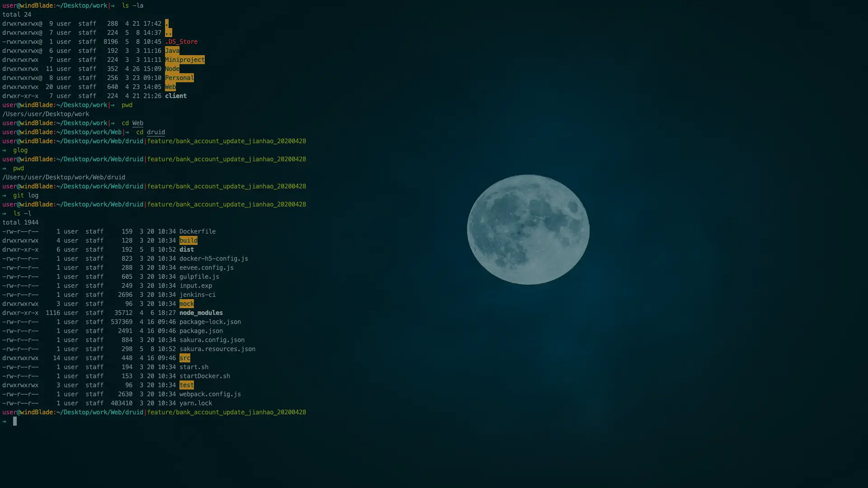Click the moon wallpaper image
The image size is (868, 488).
(x=528, y=230)
